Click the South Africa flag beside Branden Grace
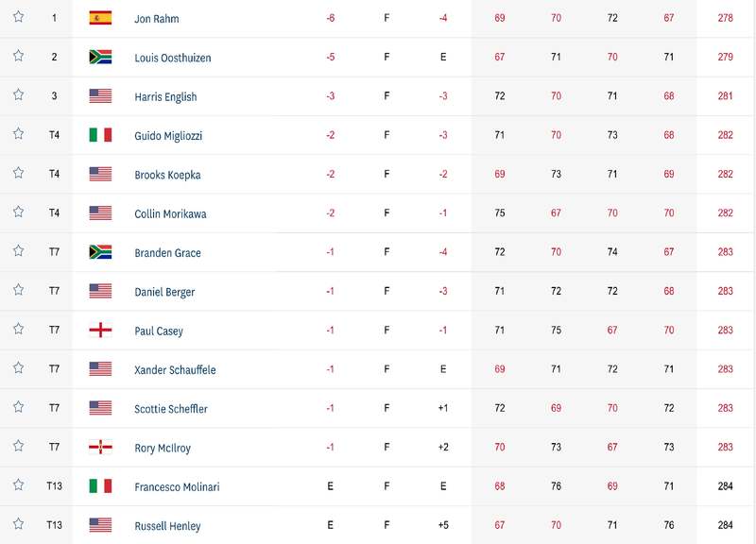This screenshot has height=544, width=756. [x=100, y=252]
